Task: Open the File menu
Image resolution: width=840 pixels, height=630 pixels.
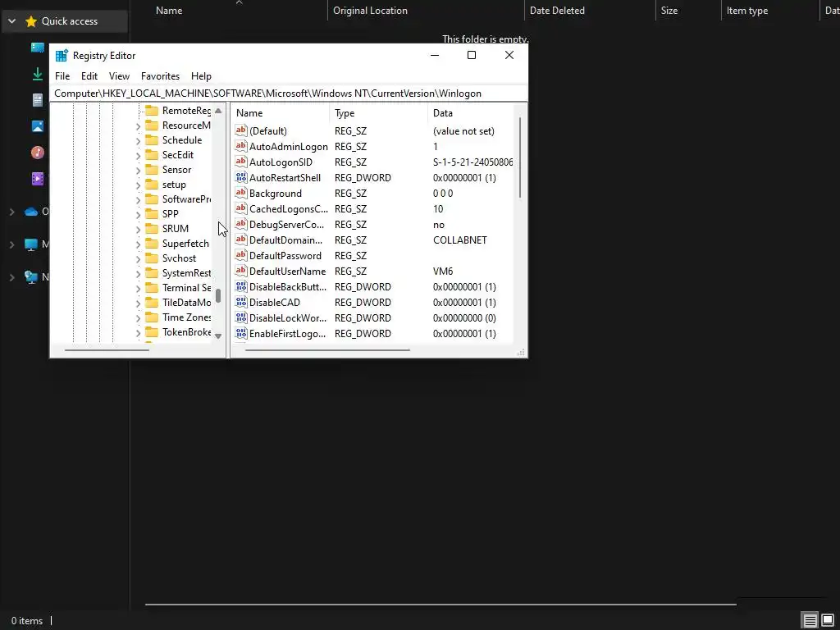Action: (x=62, y=76)
